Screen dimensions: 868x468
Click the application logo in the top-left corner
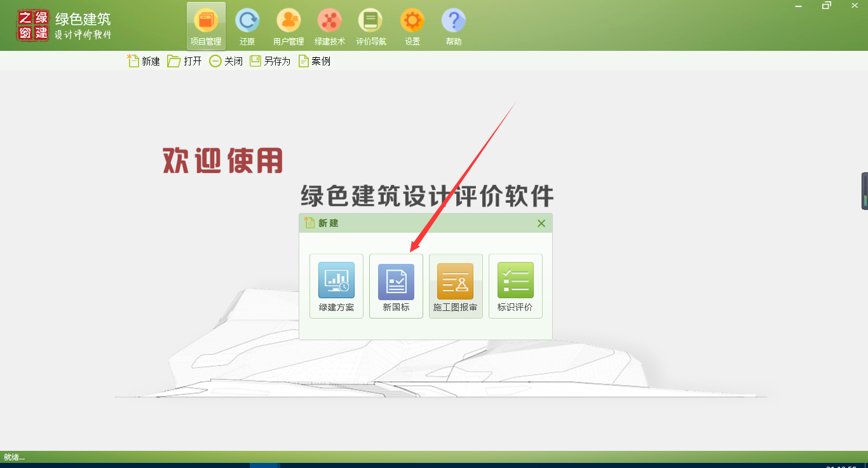pyautogui.click(x=32, y=25)
